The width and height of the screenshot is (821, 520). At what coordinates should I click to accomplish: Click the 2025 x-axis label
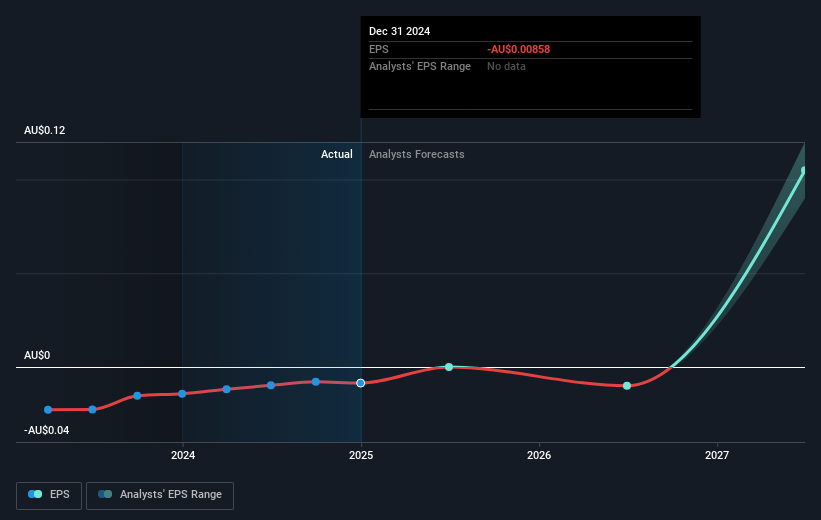click(361, 455)
